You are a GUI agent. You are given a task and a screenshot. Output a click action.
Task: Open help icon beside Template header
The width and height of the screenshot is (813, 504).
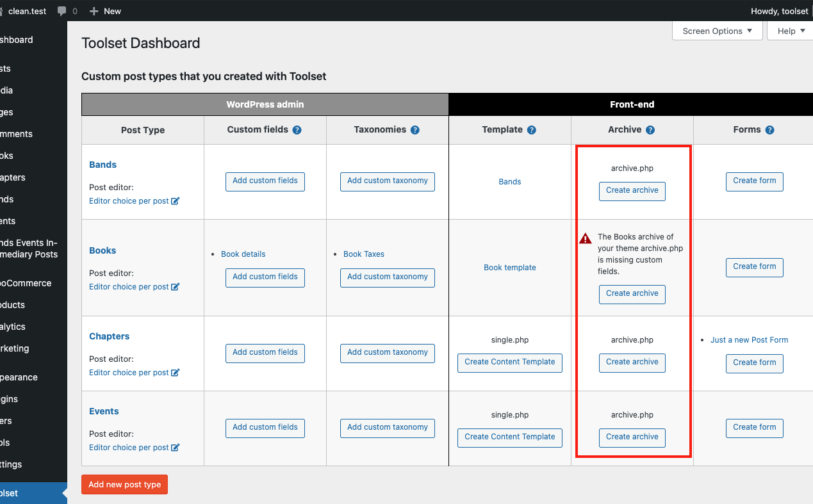pos(532,130)
